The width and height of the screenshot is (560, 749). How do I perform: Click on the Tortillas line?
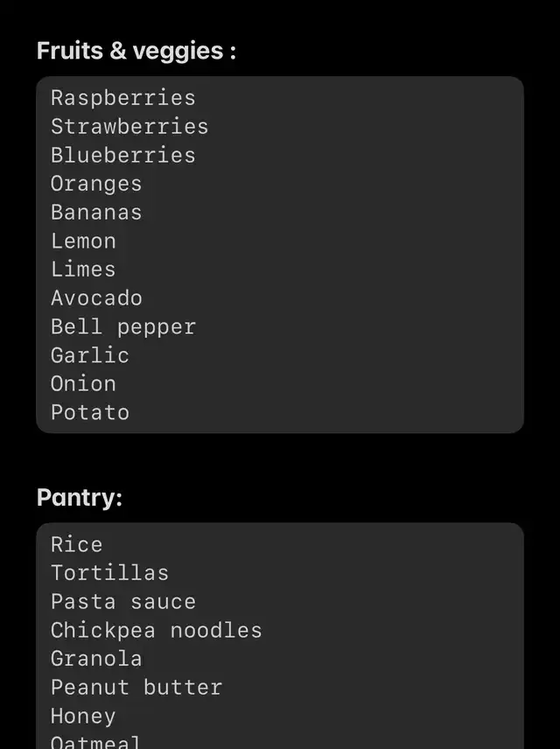point(109,573)
